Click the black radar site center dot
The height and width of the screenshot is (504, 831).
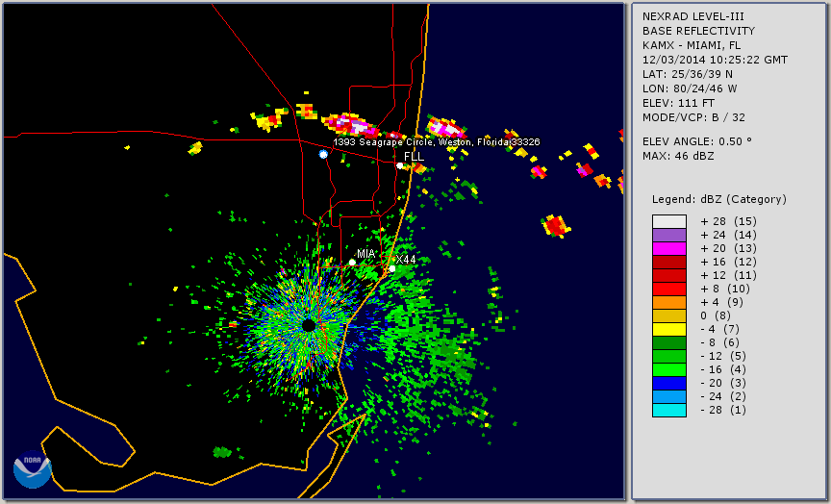(309, 325)
